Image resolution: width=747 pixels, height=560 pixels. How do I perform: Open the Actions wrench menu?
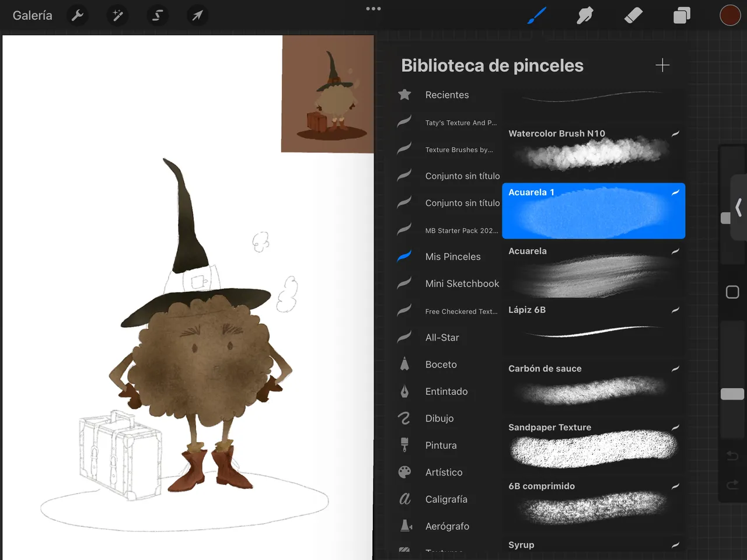pyautogui.click(x=78, y=15)
